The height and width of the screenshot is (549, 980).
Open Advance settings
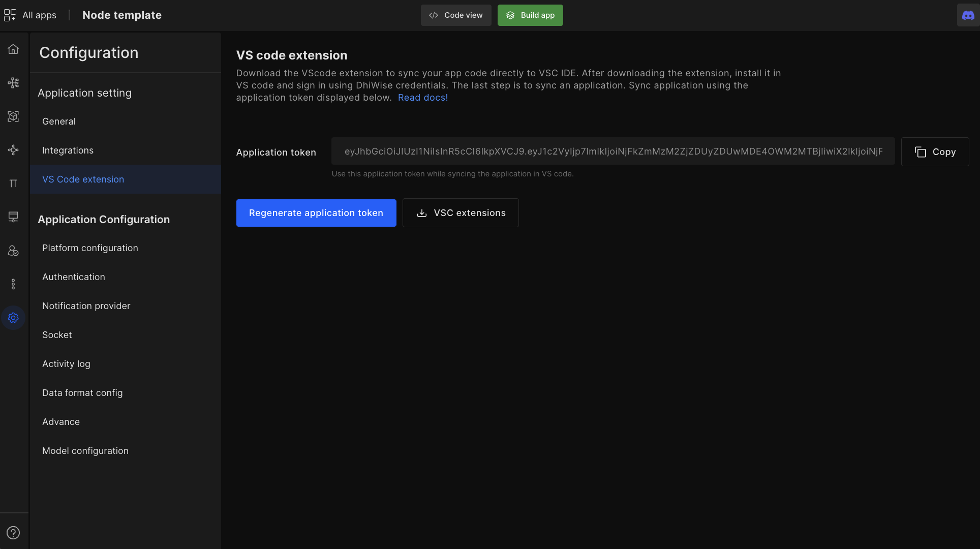126,422
